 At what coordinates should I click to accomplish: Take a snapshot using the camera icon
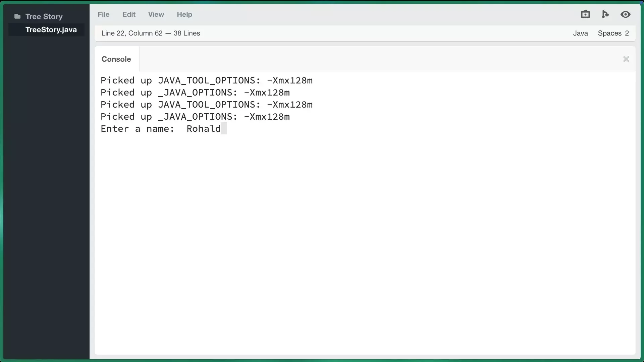pos(585,14)
